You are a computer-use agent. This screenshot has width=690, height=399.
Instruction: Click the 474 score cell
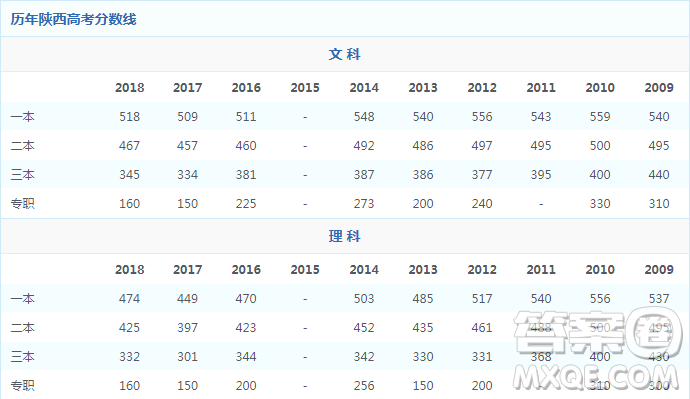tap(129, 299)
